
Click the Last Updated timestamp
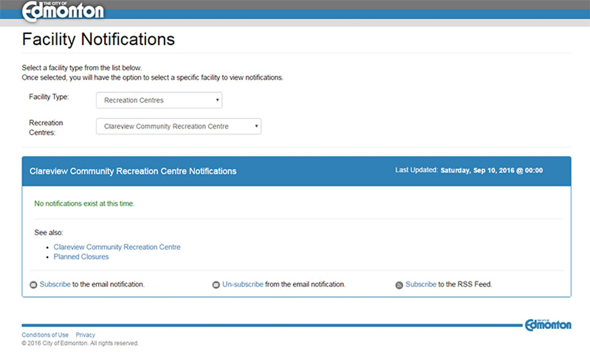[491, 170]
